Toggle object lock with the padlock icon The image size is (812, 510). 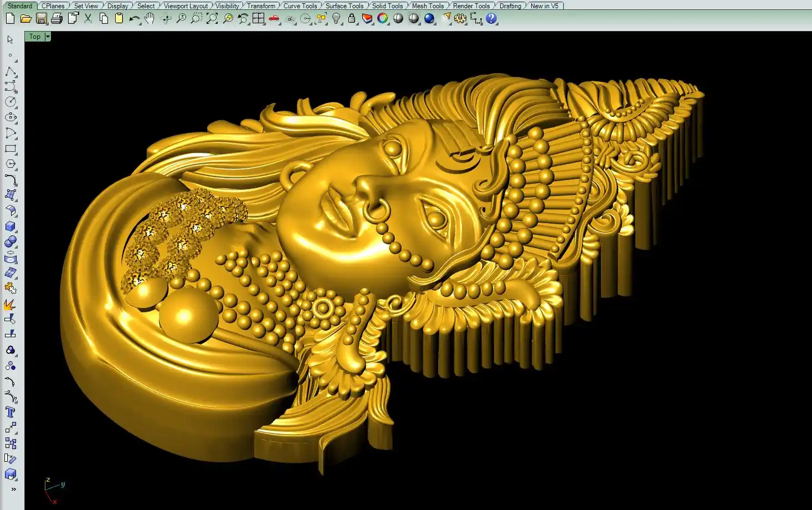[352, 18]
